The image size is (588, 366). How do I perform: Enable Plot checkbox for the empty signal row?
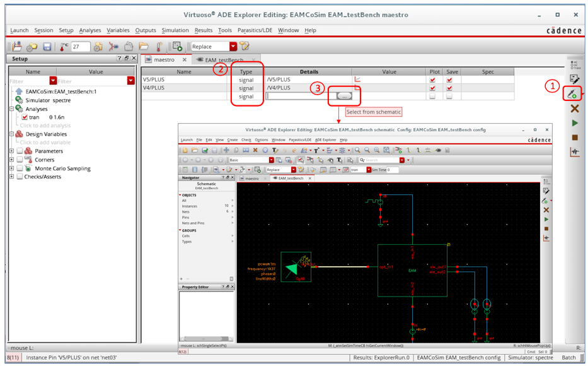(x=432, y=97)
